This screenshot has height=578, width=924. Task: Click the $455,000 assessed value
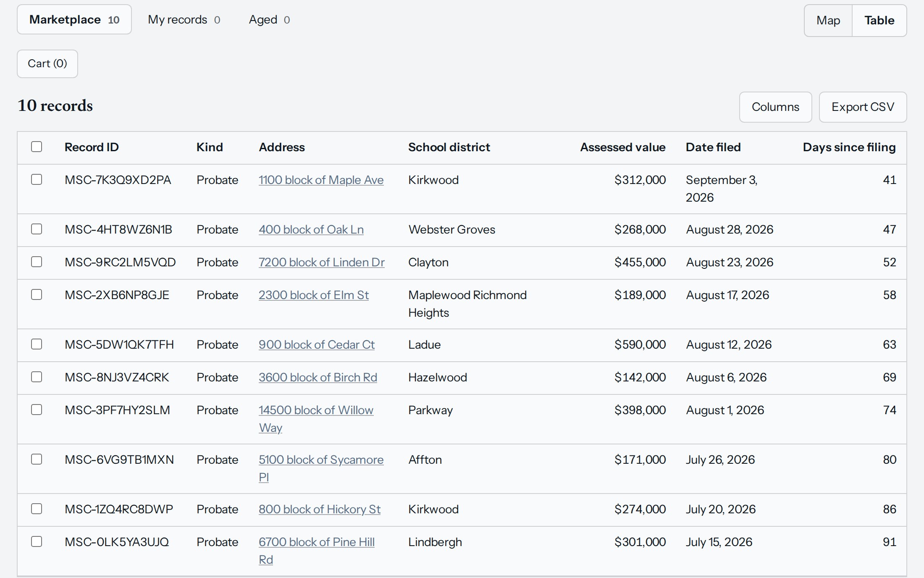click(640, 263)
